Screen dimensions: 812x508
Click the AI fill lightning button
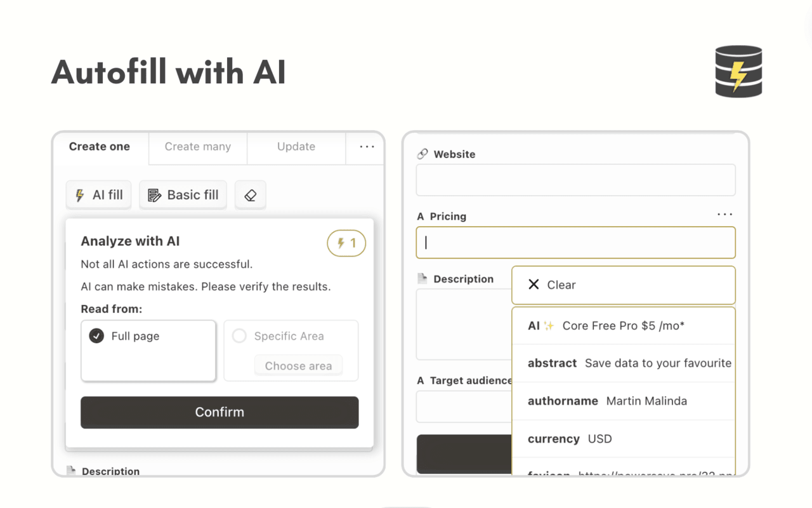pos(98,195)
